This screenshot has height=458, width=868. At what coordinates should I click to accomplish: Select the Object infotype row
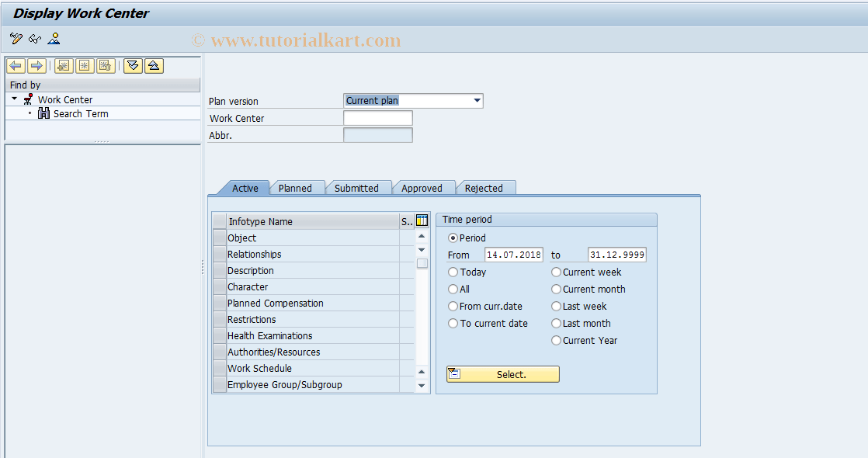coord(313,238)
